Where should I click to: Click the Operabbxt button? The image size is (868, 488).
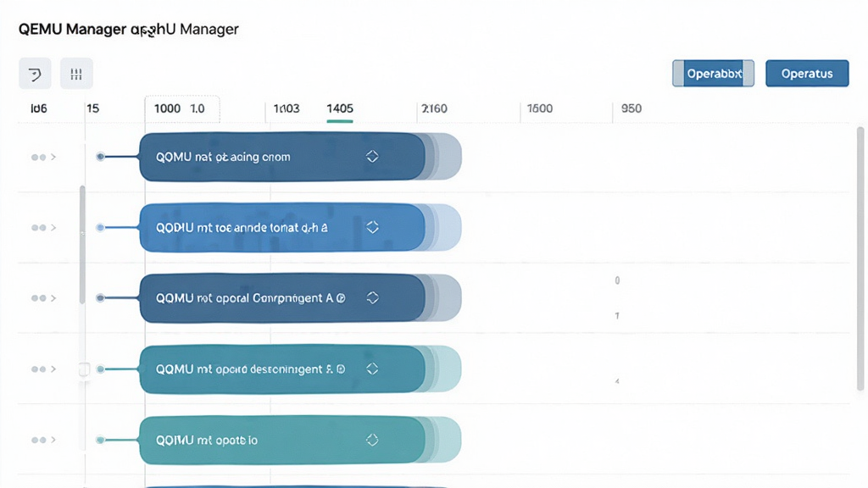(x=713, y=74)
